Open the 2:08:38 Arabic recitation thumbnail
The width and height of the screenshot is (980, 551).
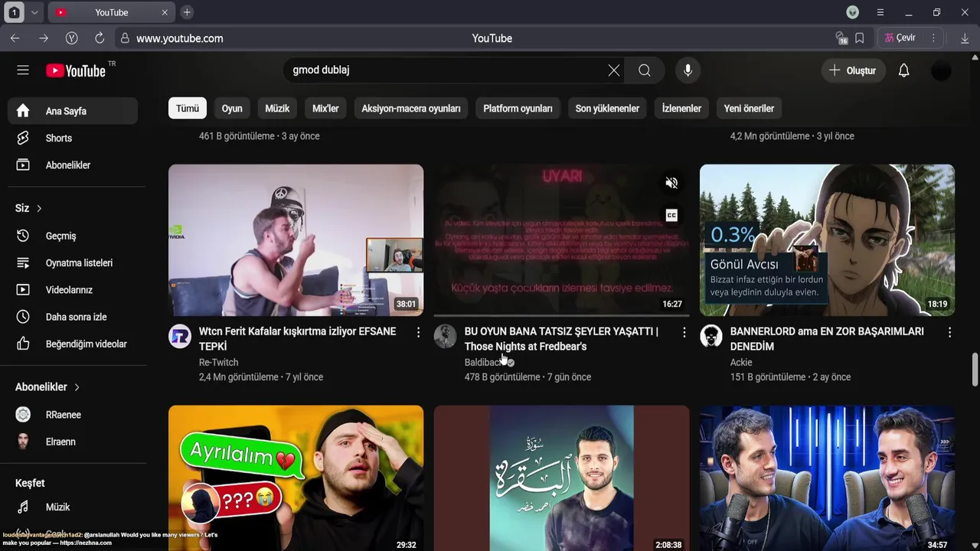[x=561, y=478]
